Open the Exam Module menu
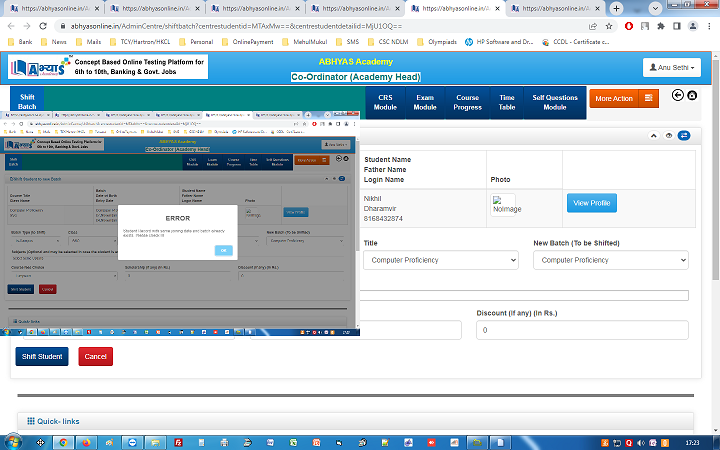The image size is (720, 450). point(425,102)
